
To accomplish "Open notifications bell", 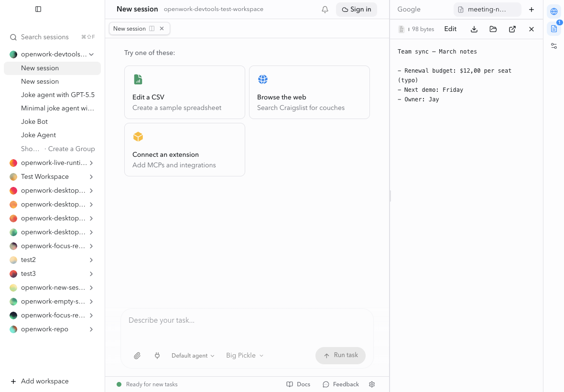I will click(x=325, y=10).
